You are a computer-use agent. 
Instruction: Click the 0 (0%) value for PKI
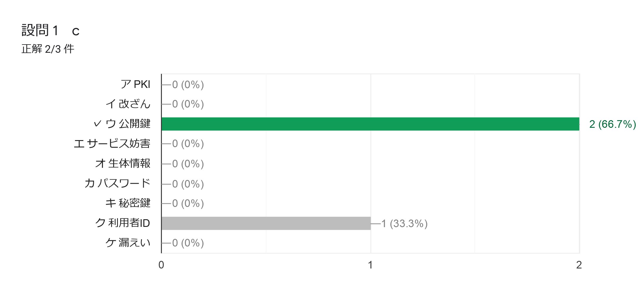pyautogui.click(x=188, y=85)
